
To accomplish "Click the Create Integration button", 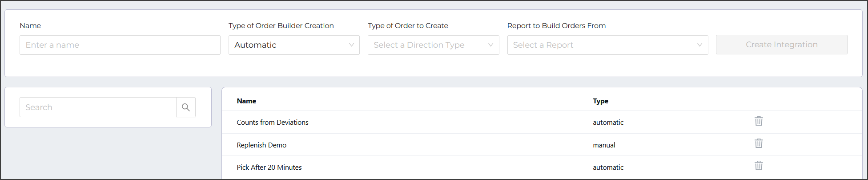I will (782, 45).
